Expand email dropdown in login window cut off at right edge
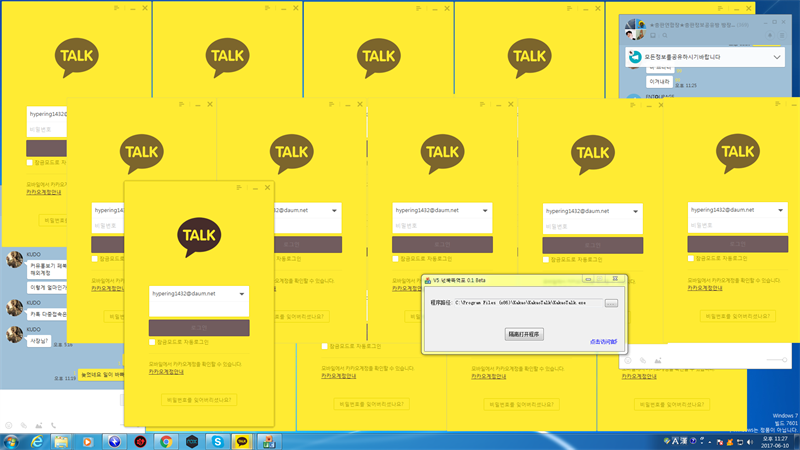 tap(781, 210)
